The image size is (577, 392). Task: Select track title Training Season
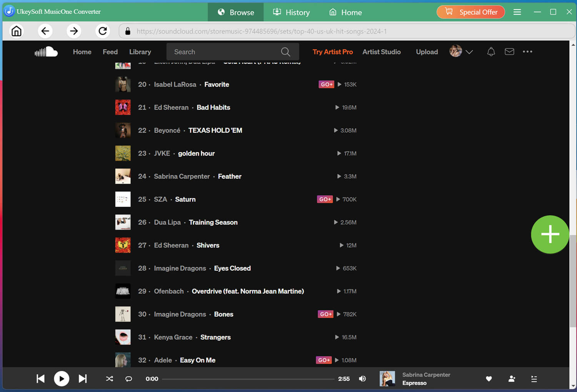213,222
